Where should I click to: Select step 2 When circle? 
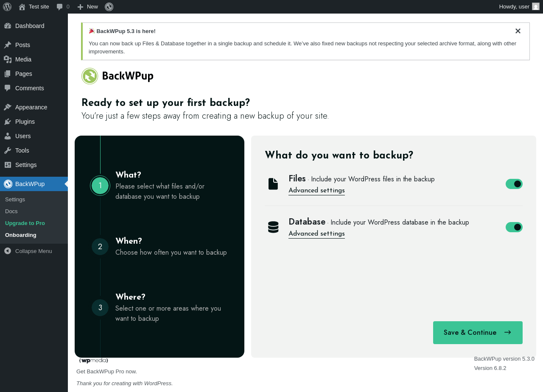tap(100, 247)
